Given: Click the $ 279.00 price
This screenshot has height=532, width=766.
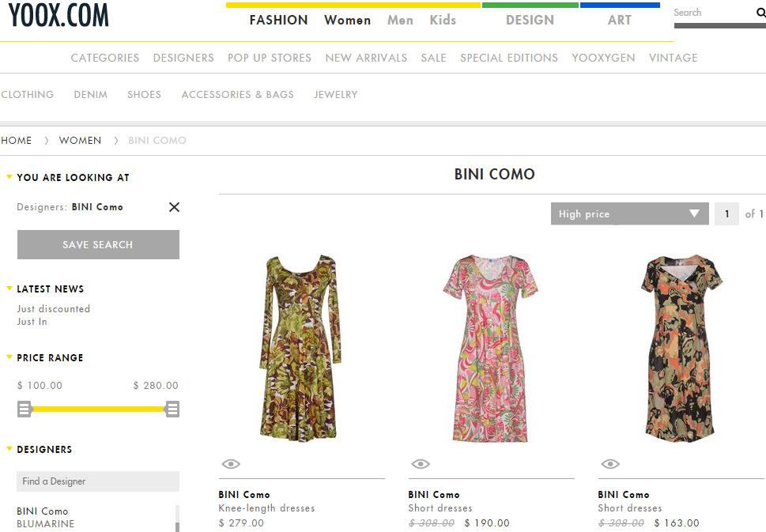Looking at the screenshot, I should click(x=241, y=523).
